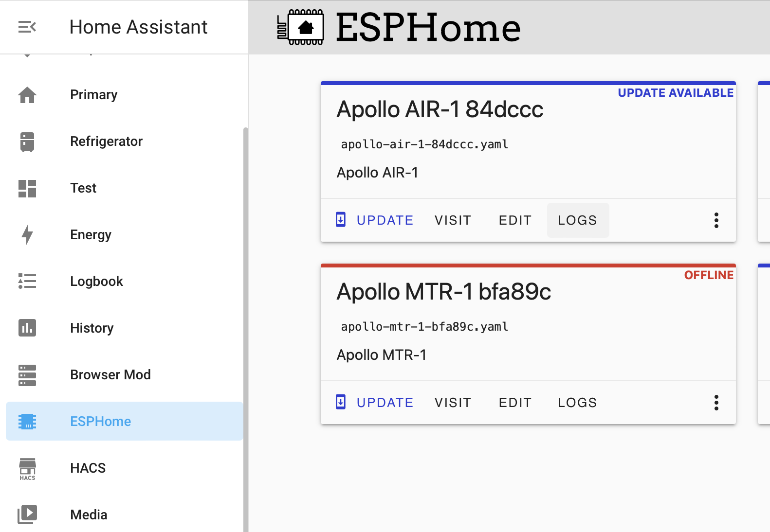This screenshot has height=532, width=770.
Task: Click the History chart icon
Action: (x=27, y=328)
